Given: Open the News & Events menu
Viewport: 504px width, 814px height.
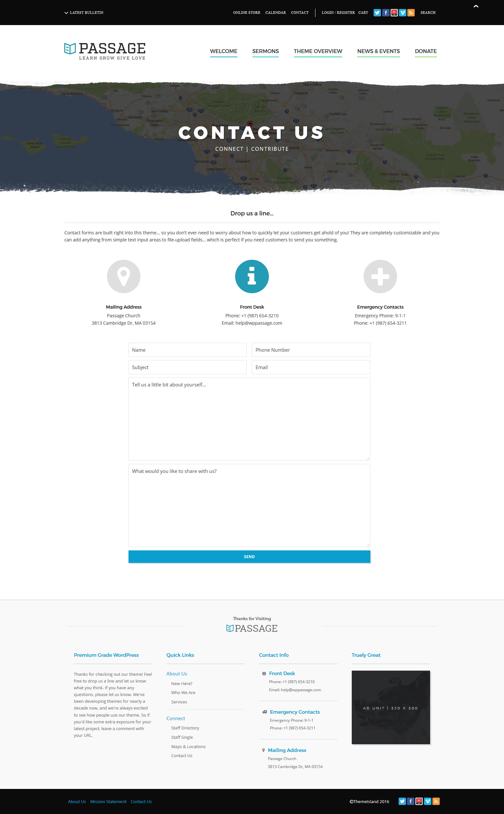Looking at the screenshot, I should (378, 51).
